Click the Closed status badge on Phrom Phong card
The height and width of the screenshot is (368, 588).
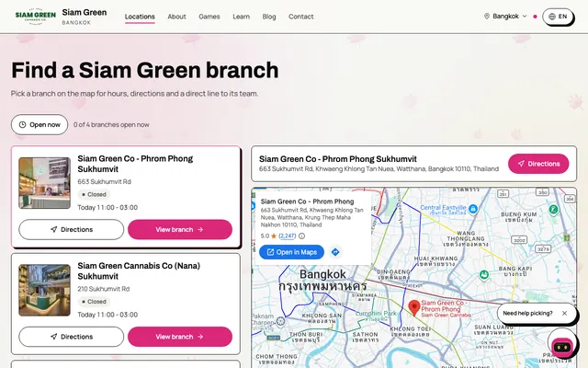click(94, 194)
